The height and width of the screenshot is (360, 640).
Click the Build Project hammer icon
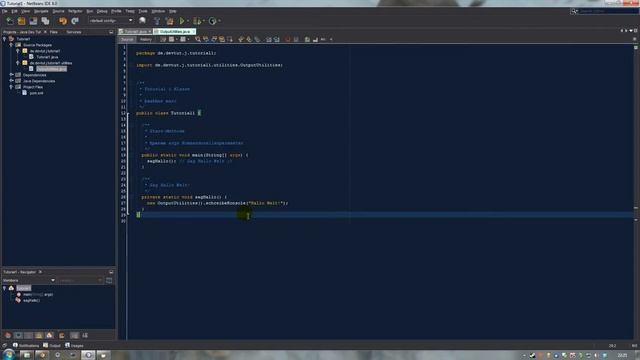coord(157,21)
